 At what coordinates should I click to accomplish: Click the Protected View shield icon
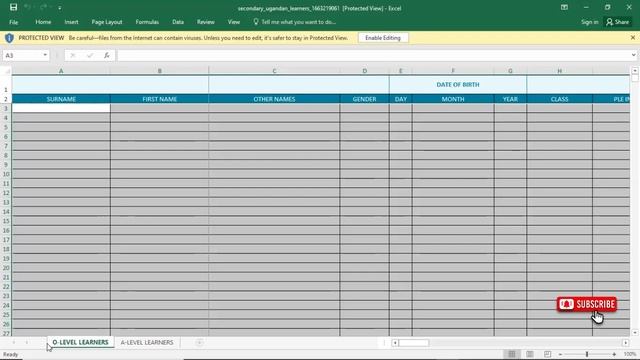pos(9,38)
